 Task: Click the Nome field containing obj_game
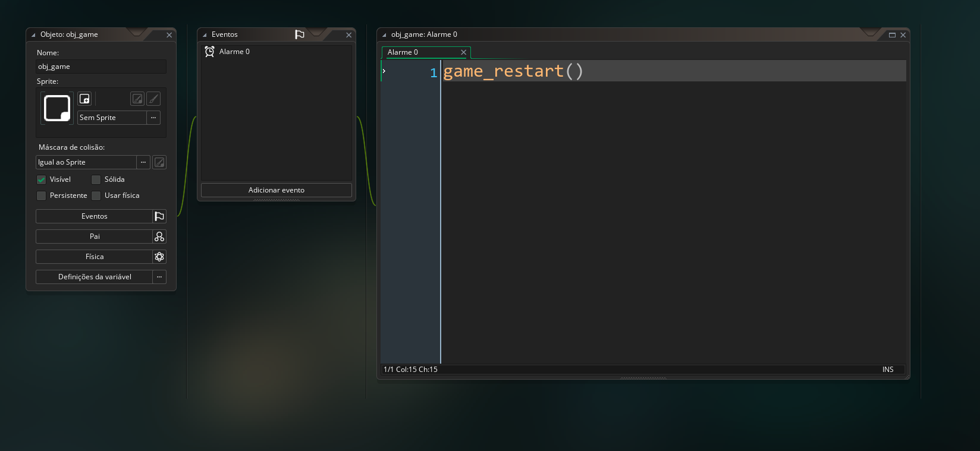[x=100, y=67]
